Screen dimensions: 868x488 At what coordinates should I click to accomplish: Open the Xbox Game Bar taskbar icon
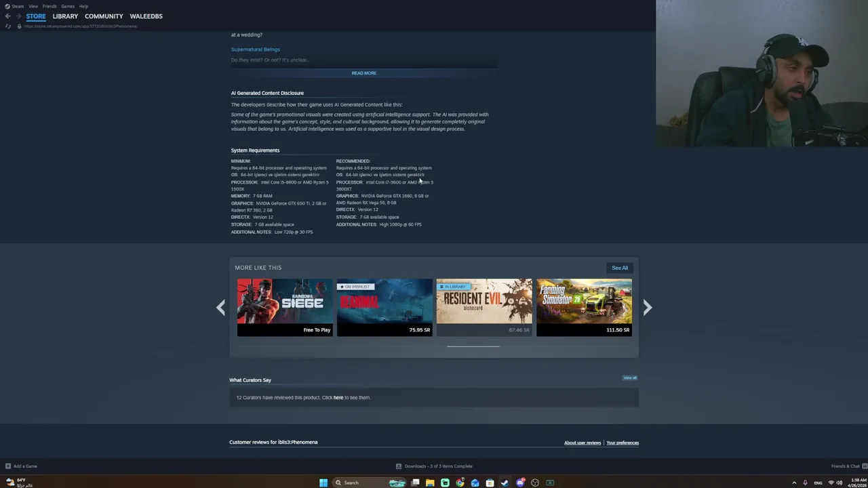[550, 483]
